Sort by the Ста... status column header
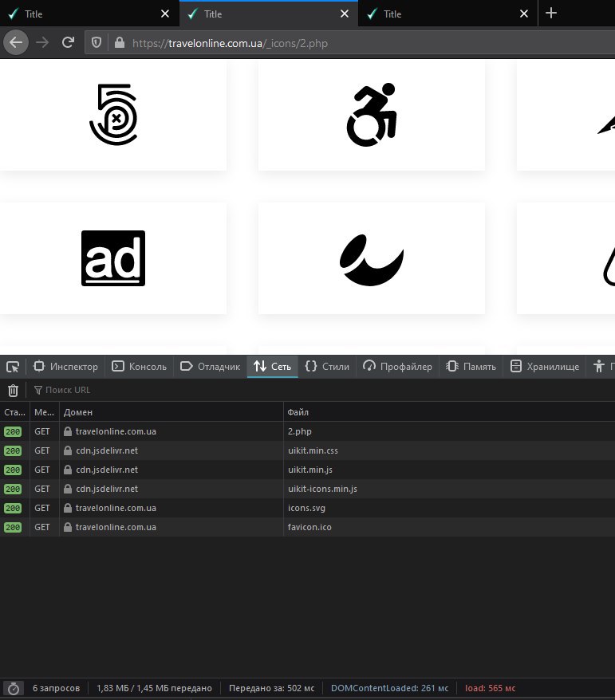The width and height of the screenshot is (615, 700). coord(14,412)
